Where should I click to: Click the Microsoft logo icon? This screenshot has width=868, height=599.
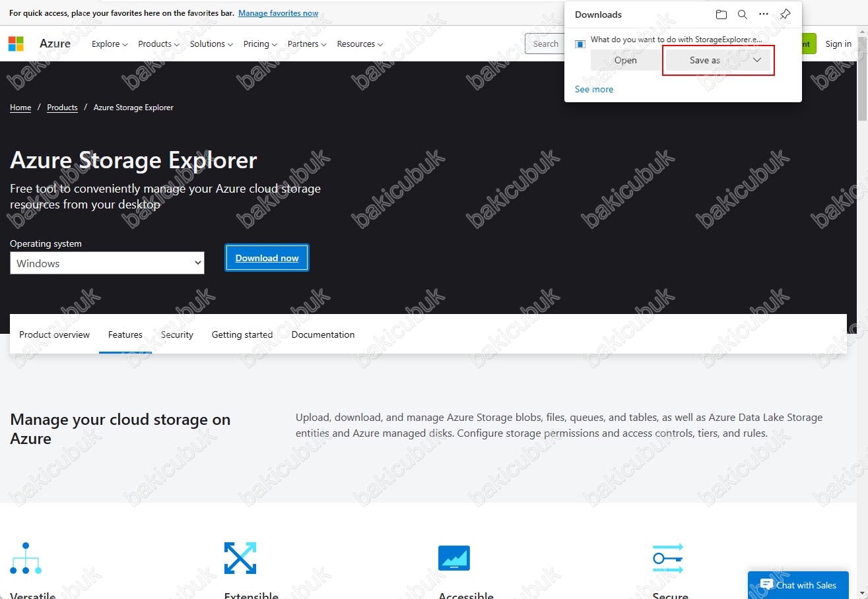pos(16,44)
